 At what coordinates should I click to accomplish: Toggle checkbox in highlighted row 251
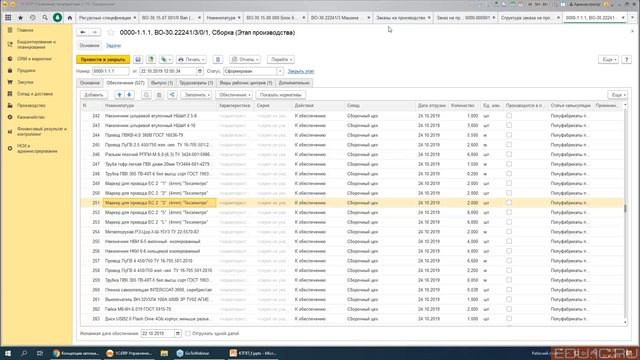tap(509, 203)
